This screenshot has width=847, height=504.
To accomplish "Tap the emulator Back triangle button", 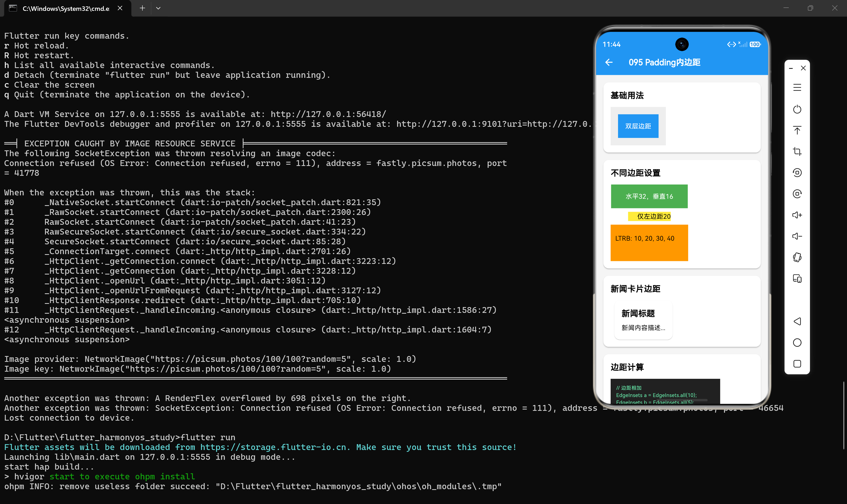I will 797,321.
